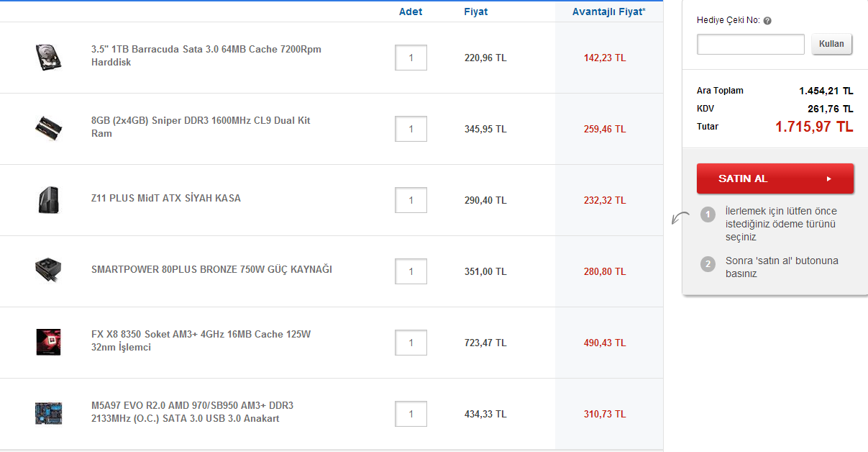Open the Sniper DDR3 RAM product thumbnail
The image size is (868, 452).
pos(49,128)
